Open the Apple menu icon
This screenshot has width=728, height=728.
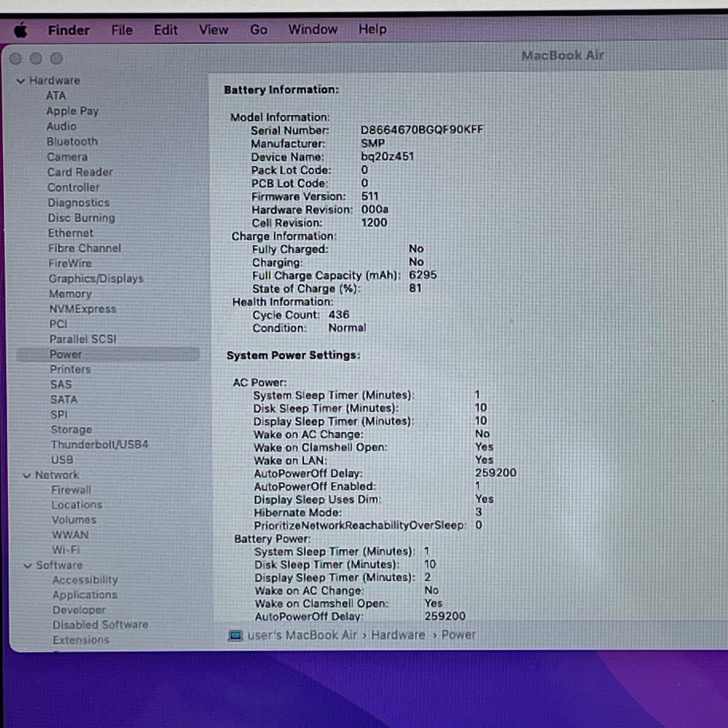(x=21, y=31)
